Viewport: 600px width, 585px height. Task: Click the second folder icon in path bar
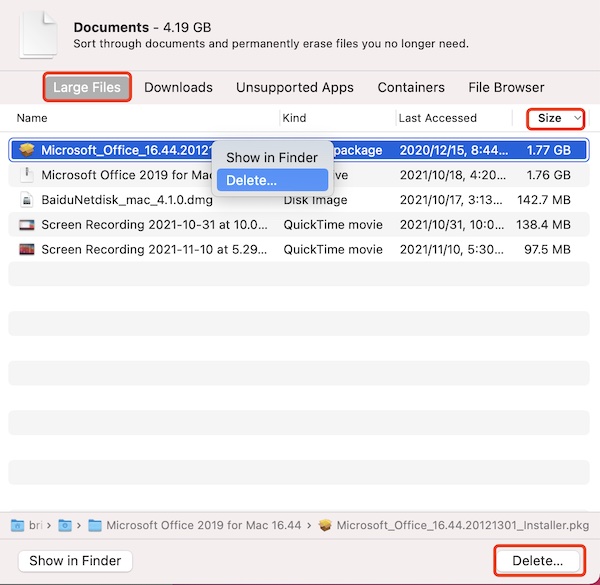[x=65, y=525]
